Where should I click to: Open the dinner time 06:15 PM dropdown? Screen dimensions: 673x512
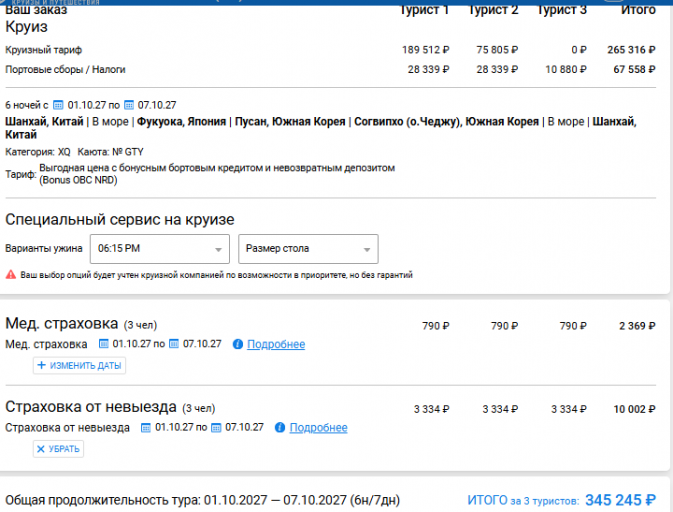pyautogui.click(x=160, y=249)
